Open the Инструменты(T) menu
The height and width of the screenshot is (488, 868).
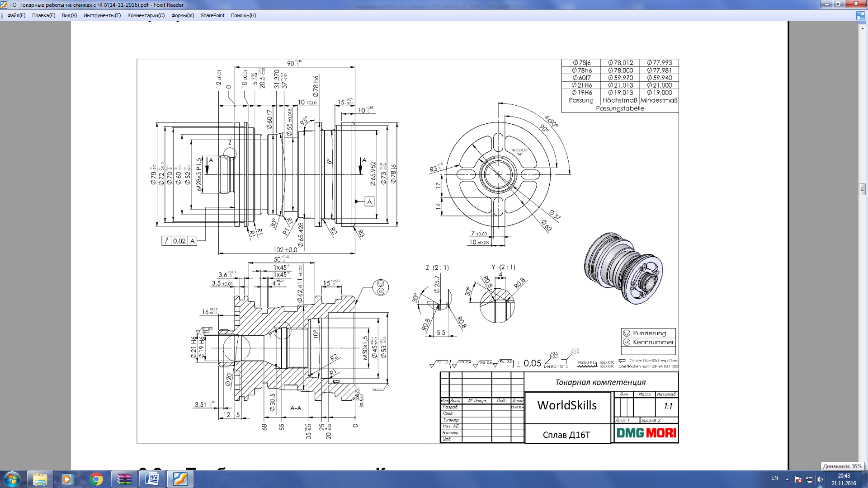[102, 15]
